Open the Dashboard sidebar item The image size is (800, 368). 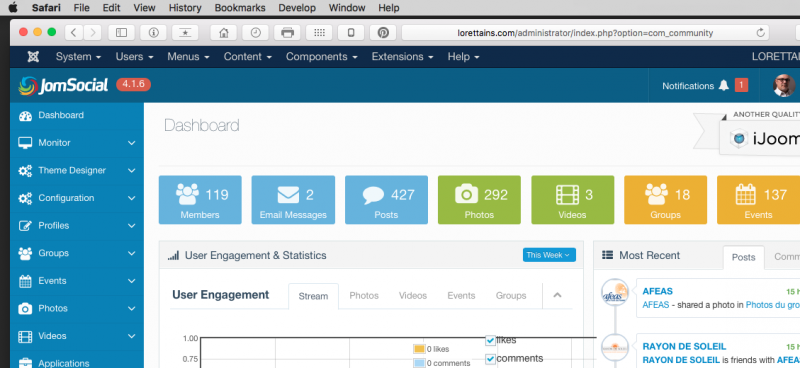click(77, 115)
